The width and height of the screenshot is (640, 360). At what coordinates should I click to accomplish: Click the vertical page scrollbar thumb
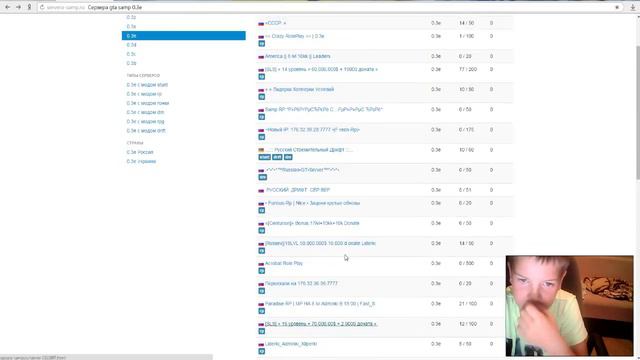point(637,112)
